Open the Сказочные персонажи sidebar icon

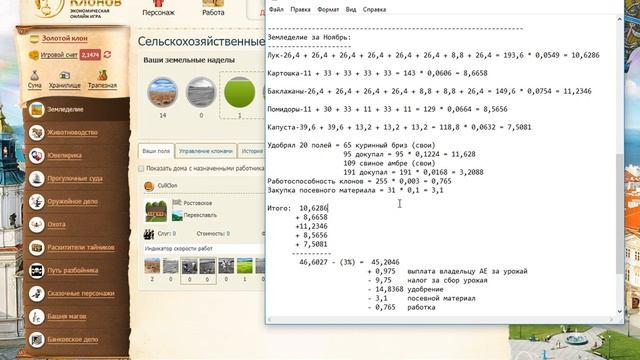[36, 293]
